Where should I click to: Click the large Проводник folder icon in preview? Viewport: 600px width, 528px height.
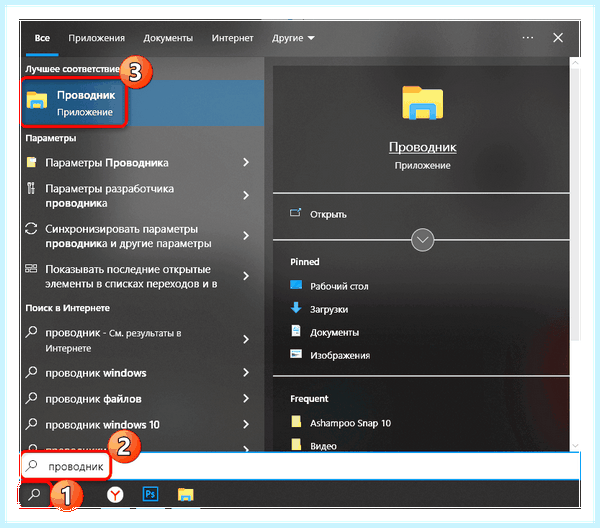point(422,103)
